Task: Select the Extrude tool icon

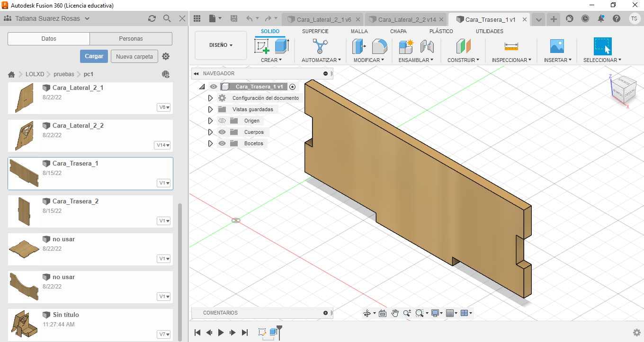Action: pyautogui.click(x=281, y=46)
